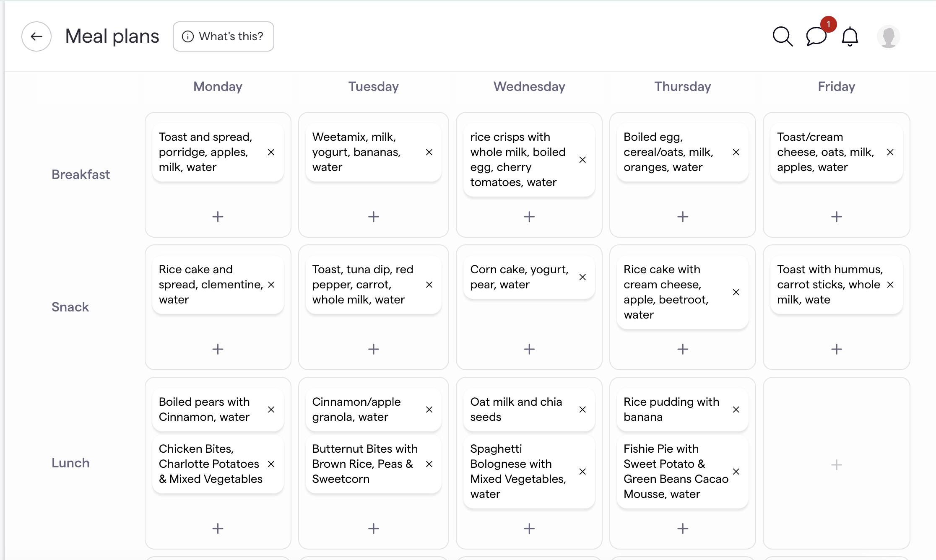Open the notifications bell
The image size is (936, 560).
[850, 36]
